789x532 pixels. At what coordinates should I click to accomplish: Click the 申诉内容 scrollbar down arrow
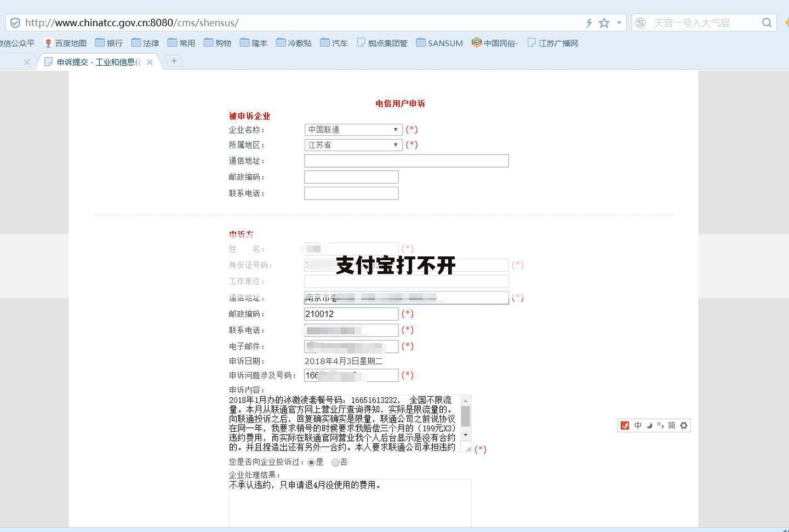point(466,435)
